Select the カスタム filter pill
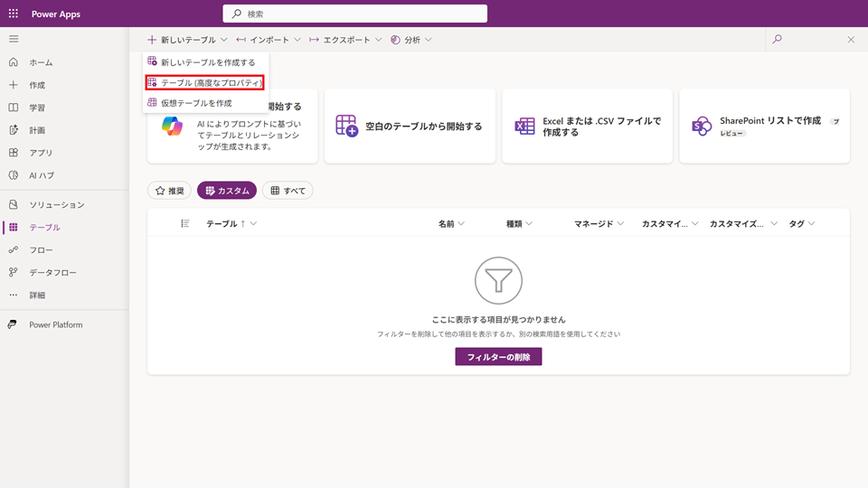Screen dimensions: 868x488 point(227,191)
